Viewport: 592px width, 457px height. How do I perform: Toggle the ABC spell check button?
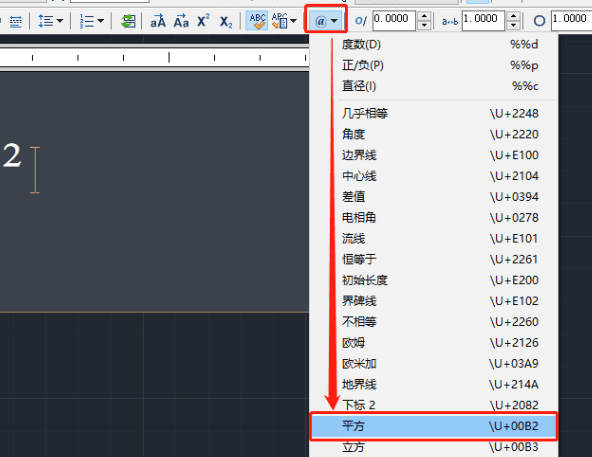coord(257,21)
